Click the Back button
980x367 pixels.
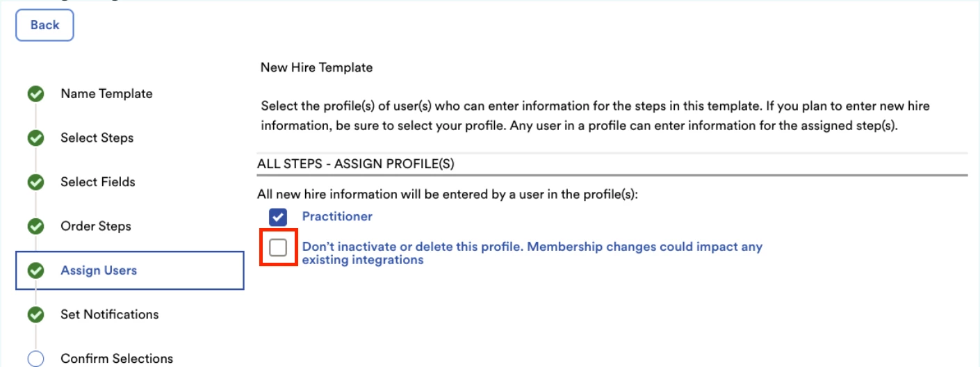point(44,25)
